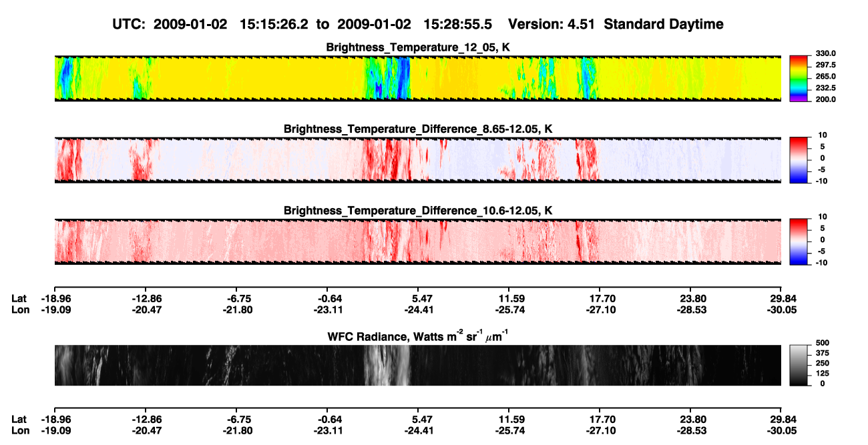Click the Brightness_Temperature_12_05 image strip
The image size is (868, 445).
tap(417, 78)
